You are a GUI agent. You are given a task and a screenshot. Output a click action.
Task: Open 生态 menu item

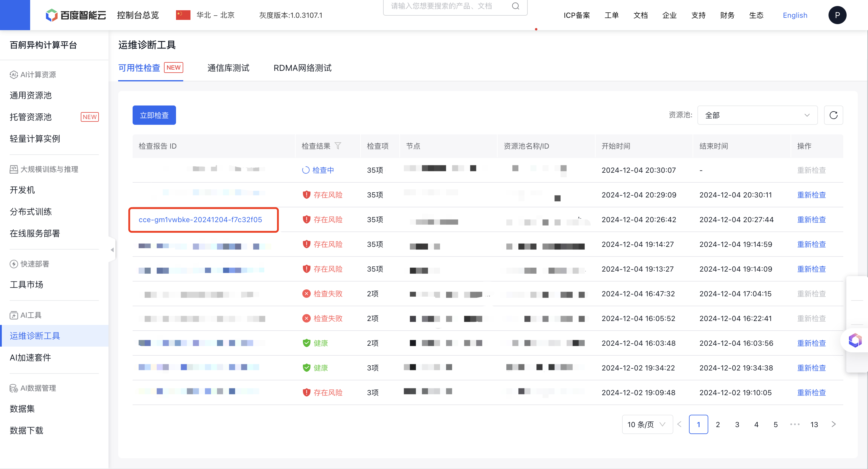756,15
